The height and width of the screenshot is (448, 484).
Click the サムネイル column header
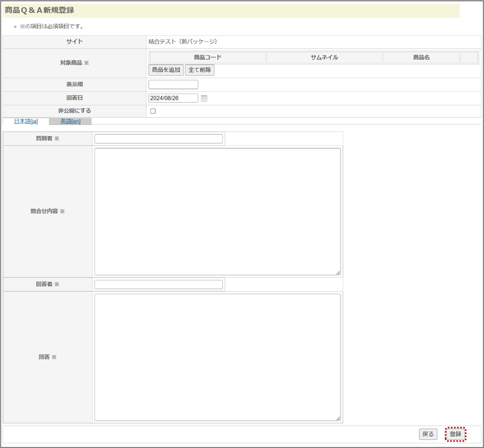point(324,57)
